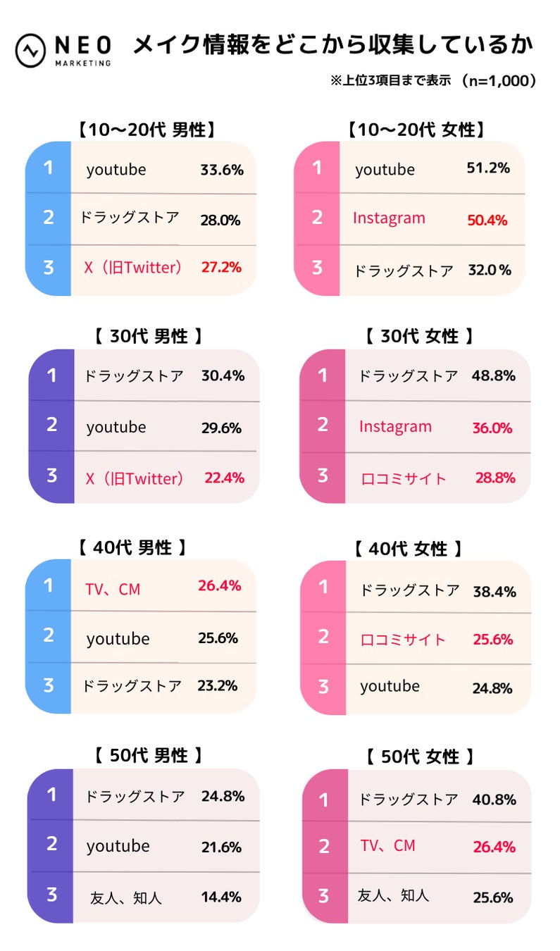Select the 【10〜20代 男性】 heading
Screen dimensions: 560x951
(x=143, y=130)
